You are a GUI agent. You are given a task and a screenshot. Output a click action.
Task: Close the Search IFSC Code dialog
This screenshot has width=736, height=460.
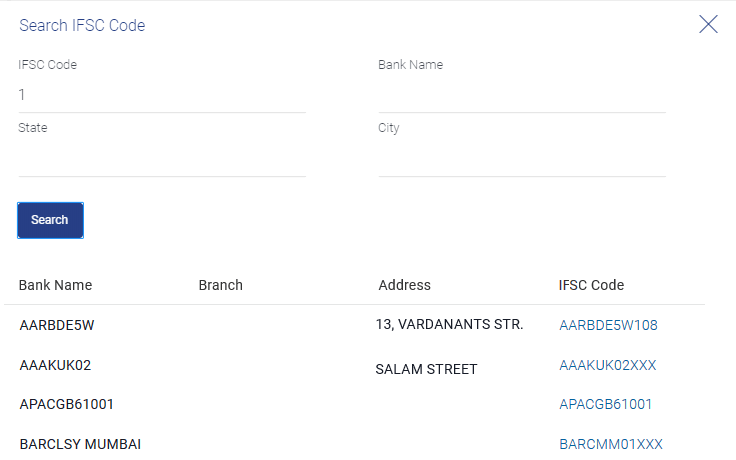(x=708, y=25)
